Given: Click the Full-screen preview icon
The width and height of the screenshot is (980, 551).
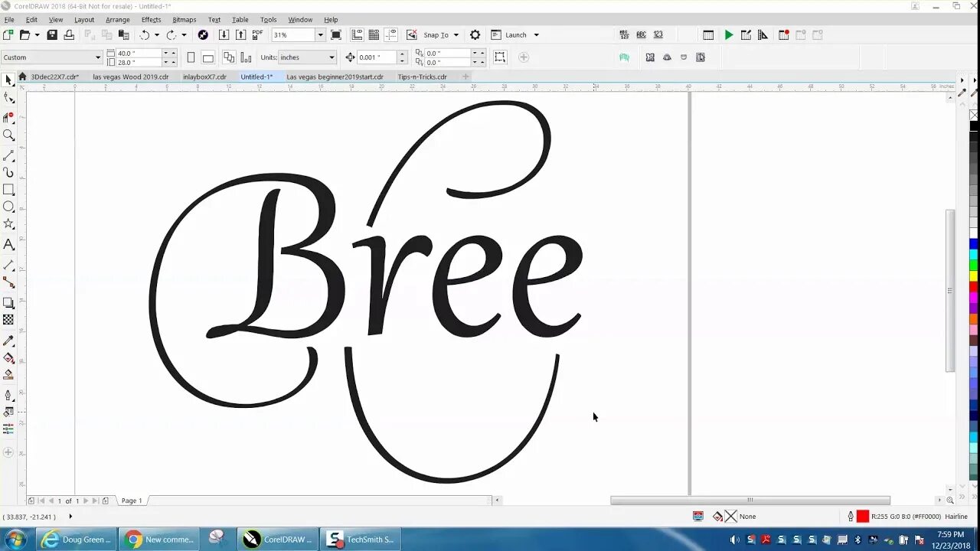Looking at the screenshot, I should click(336, 34).
